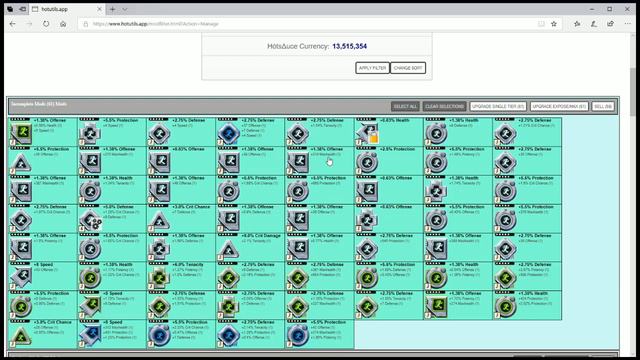Open the favorites hub icon
The image size is (640, 360).
[x=577, y=24]
